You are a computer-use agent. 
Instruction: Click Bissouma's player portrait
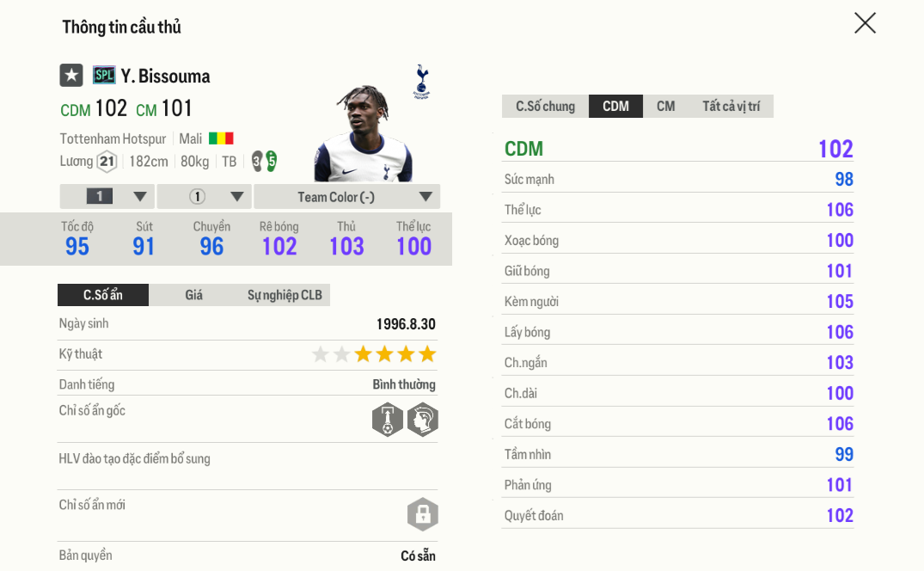pyautogui.click(x=362, y=134)
